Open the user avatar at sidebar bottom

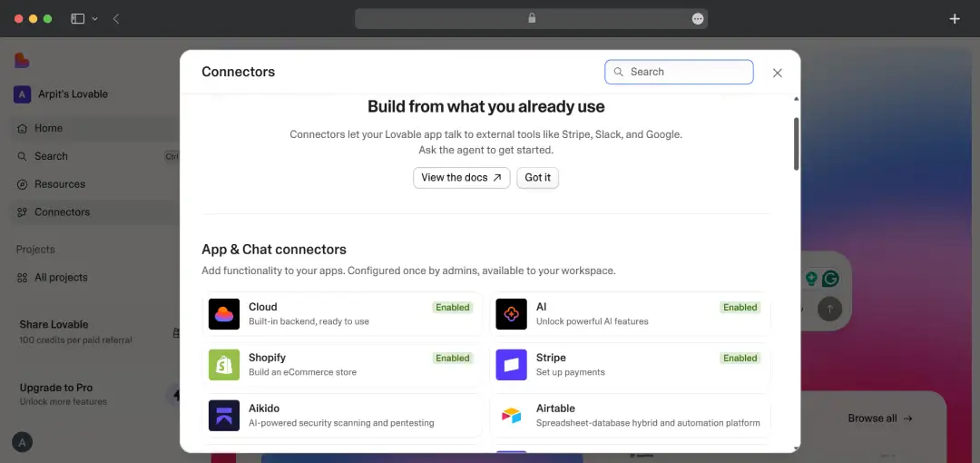click(x=22, y=442)
